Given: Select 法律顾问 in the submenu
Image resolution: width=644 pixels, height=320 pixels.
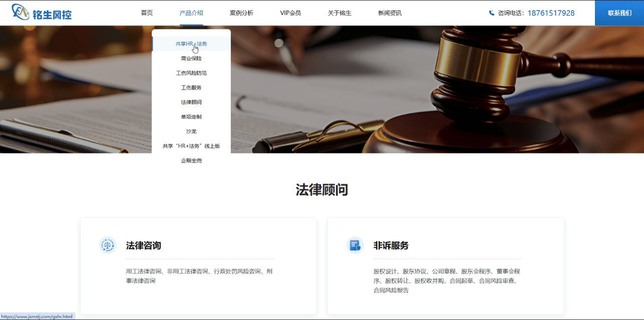Looking at the screenshot, I should pos(191,101).
